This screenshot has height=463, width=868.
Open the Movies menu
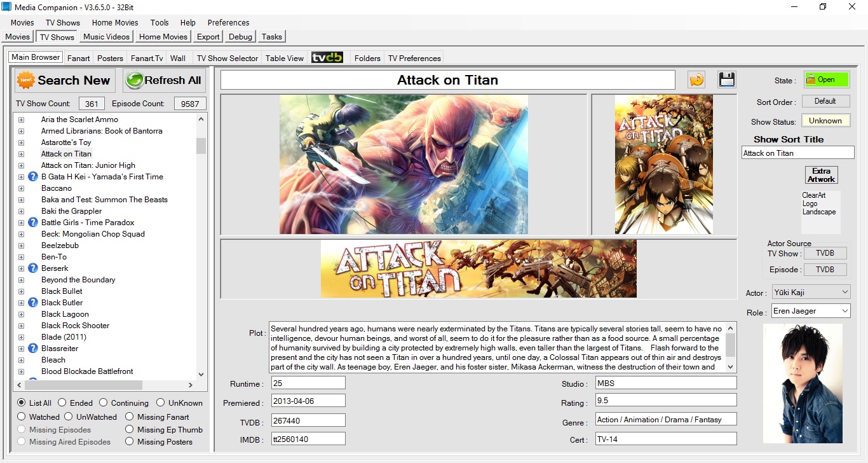pos(22,22)
